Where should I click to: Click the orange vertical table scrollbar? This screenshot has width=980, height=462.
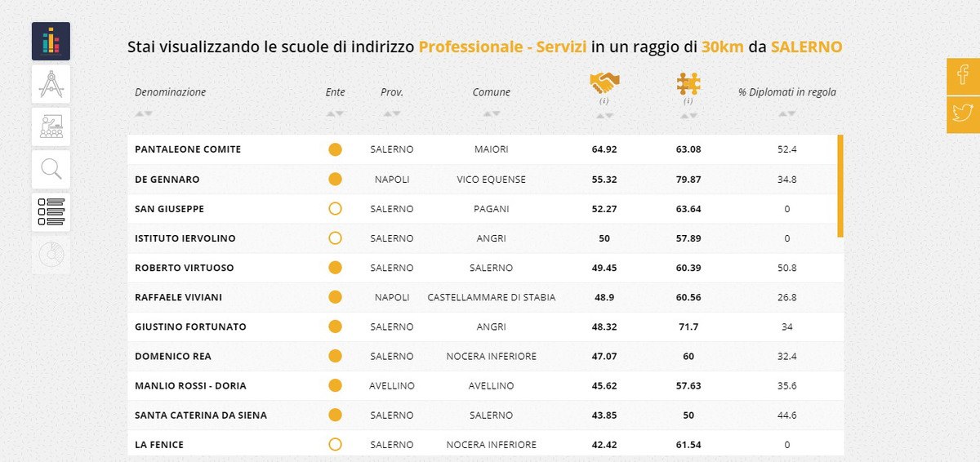[840, 186]
